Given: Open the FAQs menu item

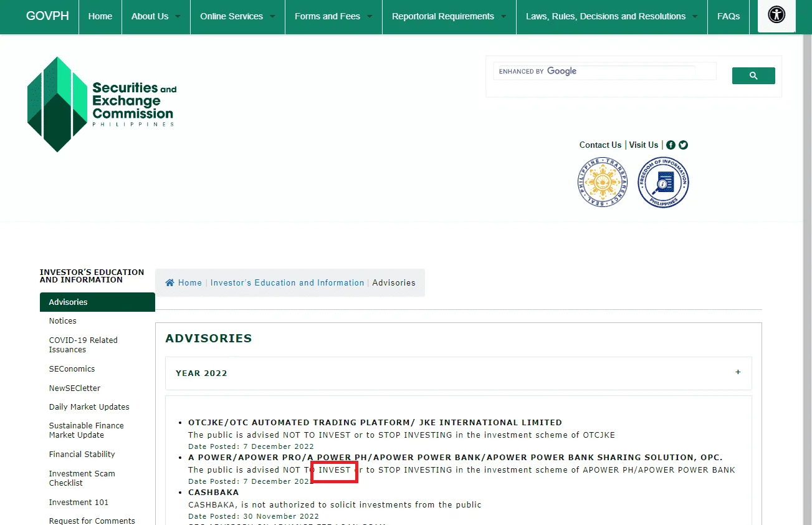Looking at the screenshot, I should click(728, 16).
